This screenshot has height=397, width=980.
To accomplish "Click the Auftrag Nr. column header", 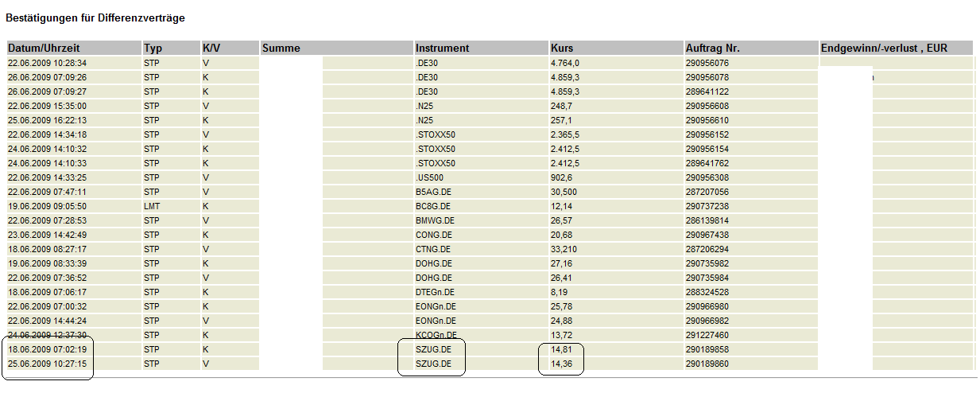I will (x=713, y=48).
